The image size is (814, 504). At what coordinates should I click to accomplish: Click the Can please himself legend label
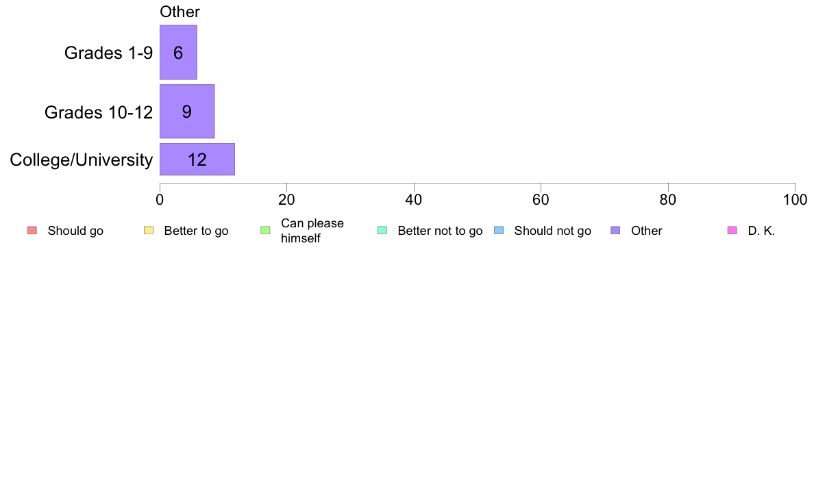click(312, 231)
